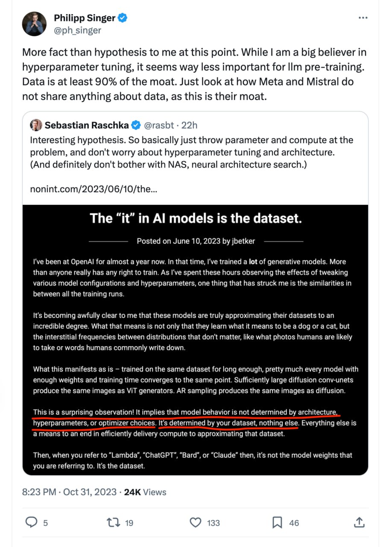The height and width of the screenshot is (547, 392).
Task: Open Sebastian Raschka's small avatar
Action: tap(36, 125)
